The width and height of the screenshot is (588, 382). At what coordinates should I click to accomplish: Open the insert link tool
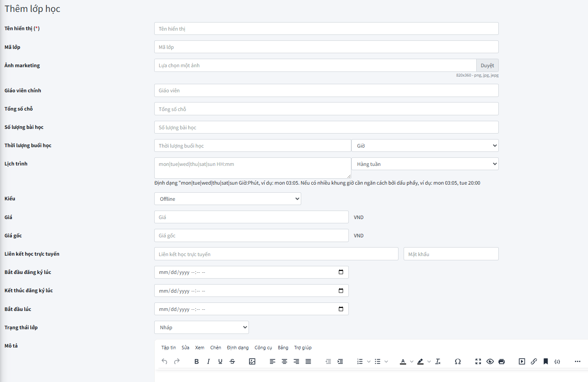click(534, 362)
